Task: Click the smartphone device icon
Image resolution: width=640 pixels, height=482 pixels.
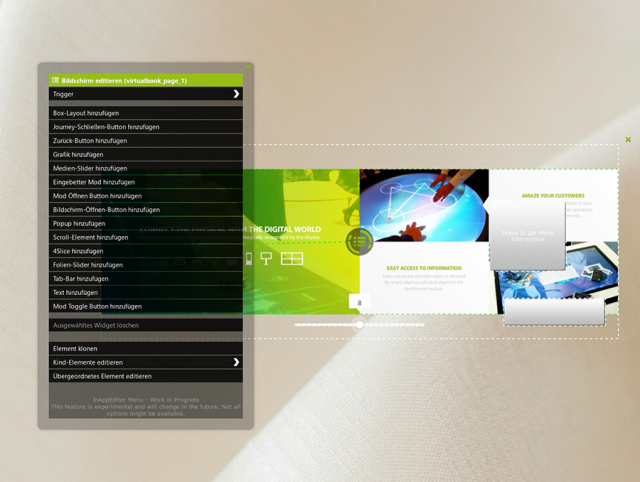Action: point(249,259)
